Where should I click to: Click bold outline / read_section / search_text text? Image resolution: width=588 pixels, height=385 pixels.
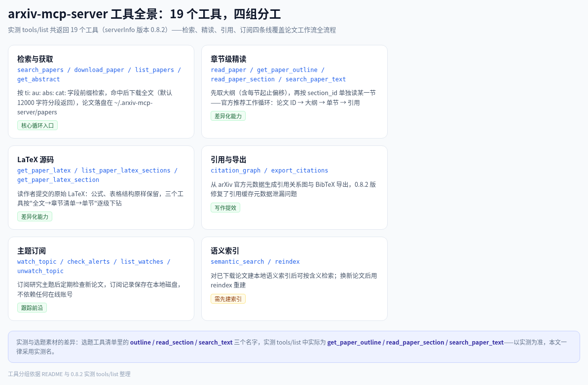click(x=181, y=342)
